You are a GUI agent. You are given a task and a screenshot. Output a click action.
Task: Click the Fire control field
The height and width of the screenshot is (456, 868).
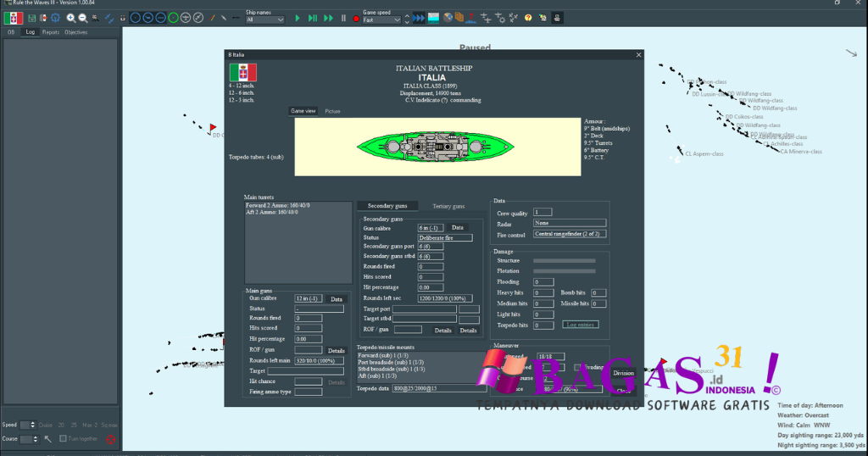570,234
